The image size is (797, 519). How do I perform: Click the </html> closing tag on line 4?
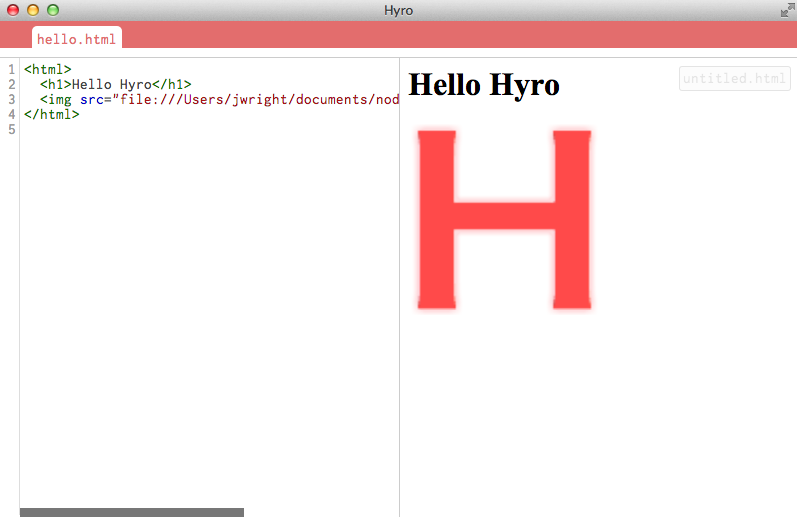(x=52, y=114)
